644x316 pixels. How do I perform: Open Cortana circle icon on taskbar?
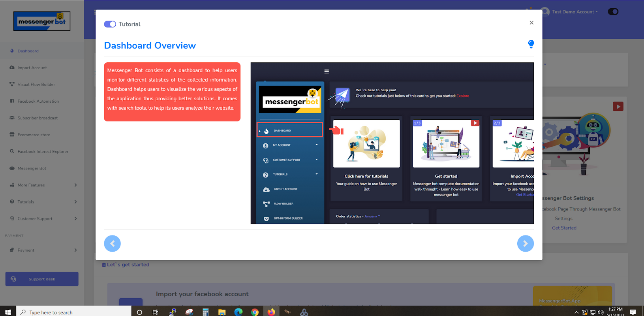point(139,312)
